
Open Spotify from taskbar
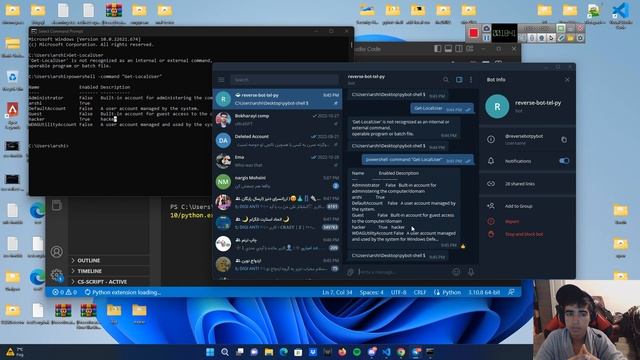(x=357, y=352)
